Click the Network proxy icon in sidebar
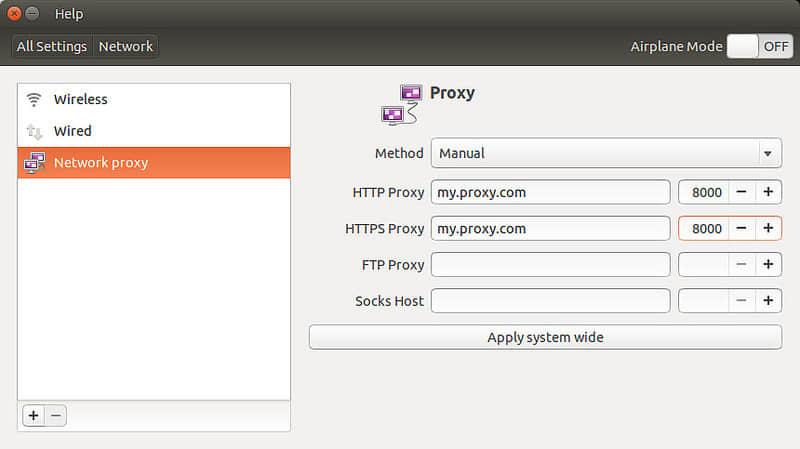 pos(35,162)
